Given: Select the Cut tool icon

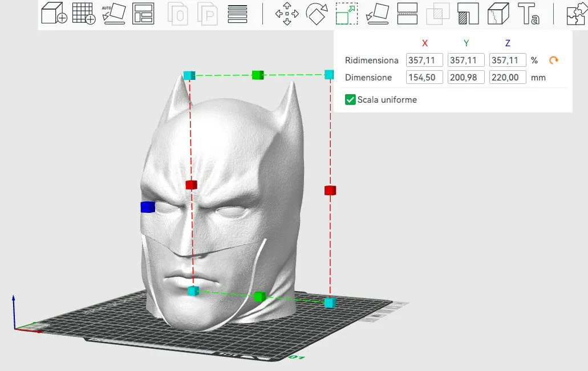Looking at the screenshot, I should click(x=407, y=14).
